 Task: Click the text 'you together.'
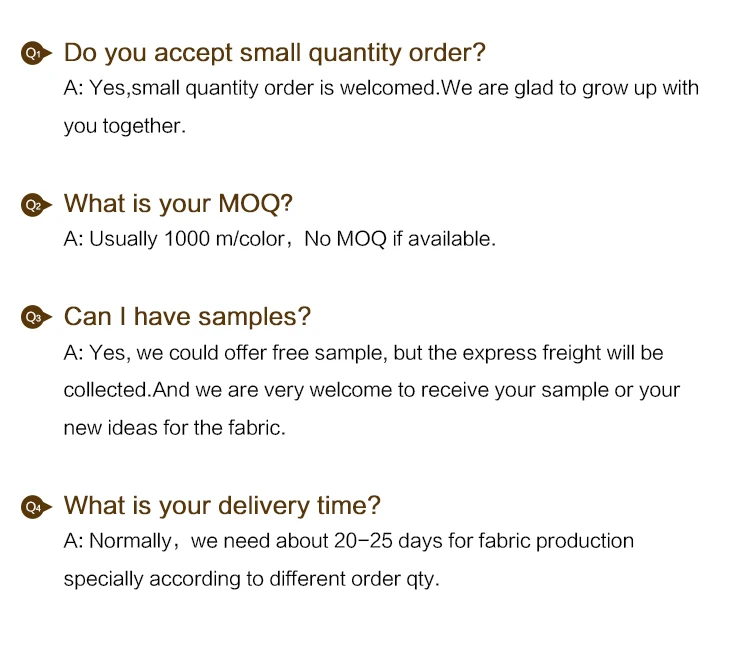coord(124,127)
